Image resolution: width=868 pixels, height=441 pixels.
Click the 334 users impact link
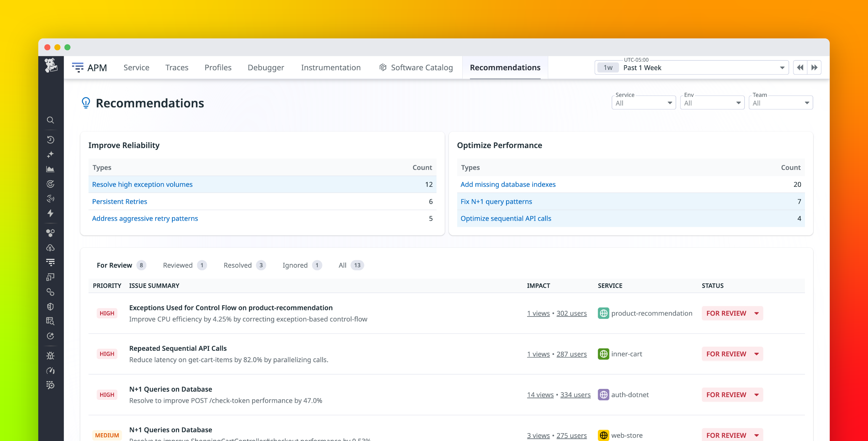point(576,394)
